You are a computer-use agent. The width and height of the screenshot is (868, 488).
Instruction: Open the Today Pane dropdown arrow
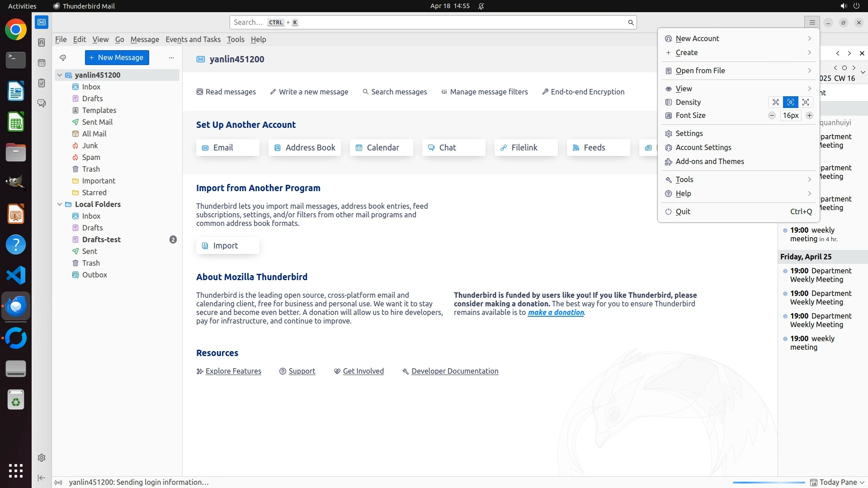point(862,482)
